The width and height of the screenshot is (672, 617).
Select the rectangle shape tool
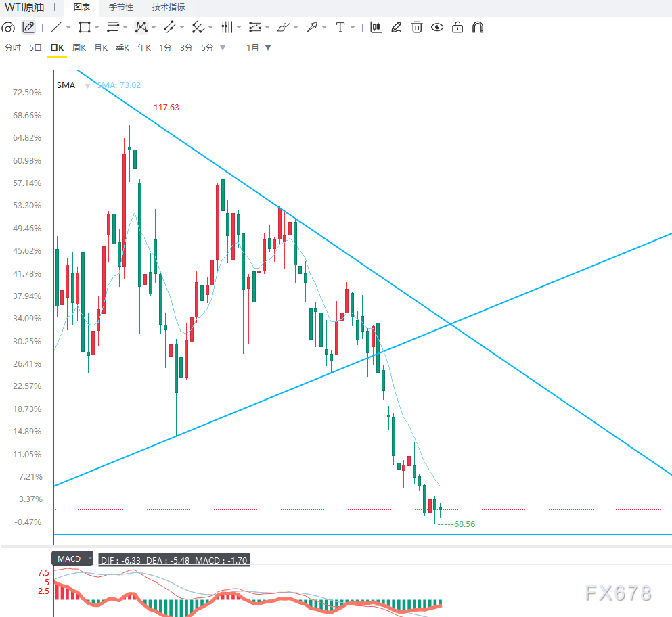85,28
